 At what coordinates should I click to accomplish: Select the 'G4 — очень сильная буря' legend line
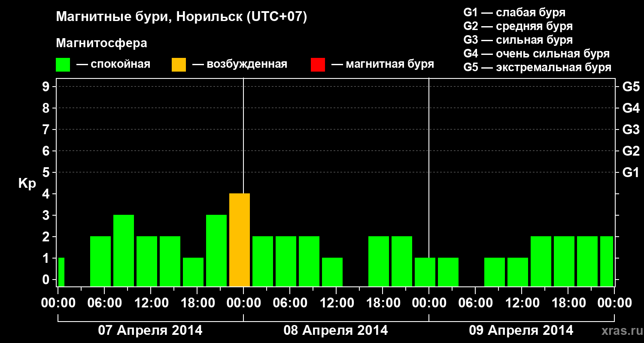[x=537, y=54]
